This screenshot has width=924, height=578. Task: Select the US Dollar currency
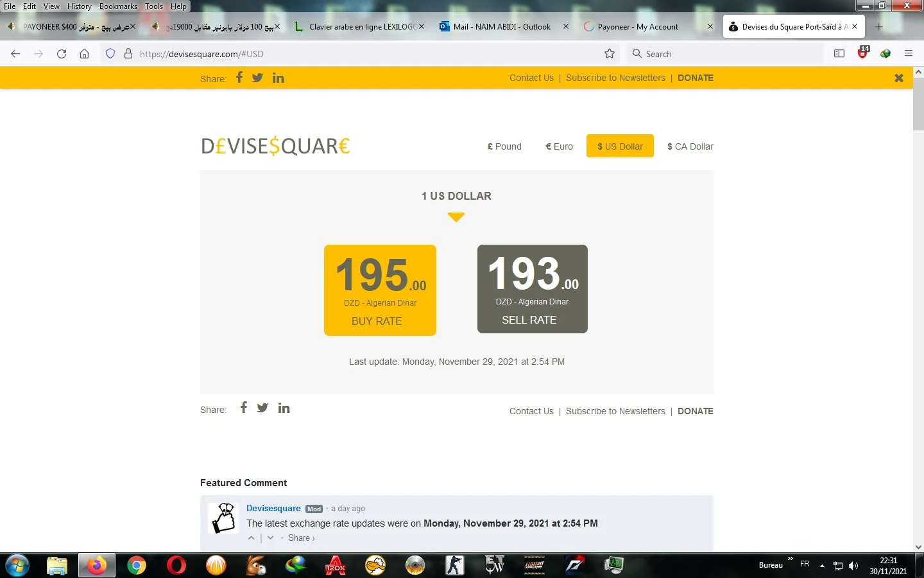620,146
